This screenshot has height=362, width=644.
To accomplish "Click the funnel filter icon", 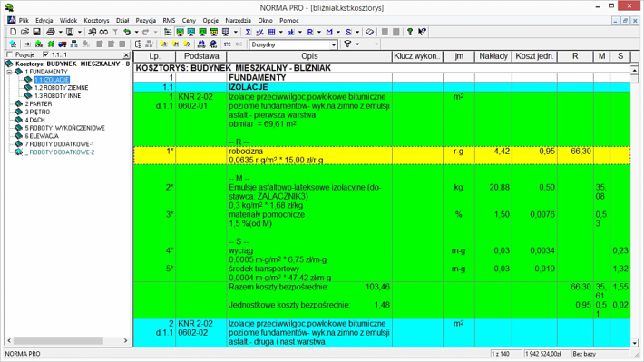I will 348,44.
